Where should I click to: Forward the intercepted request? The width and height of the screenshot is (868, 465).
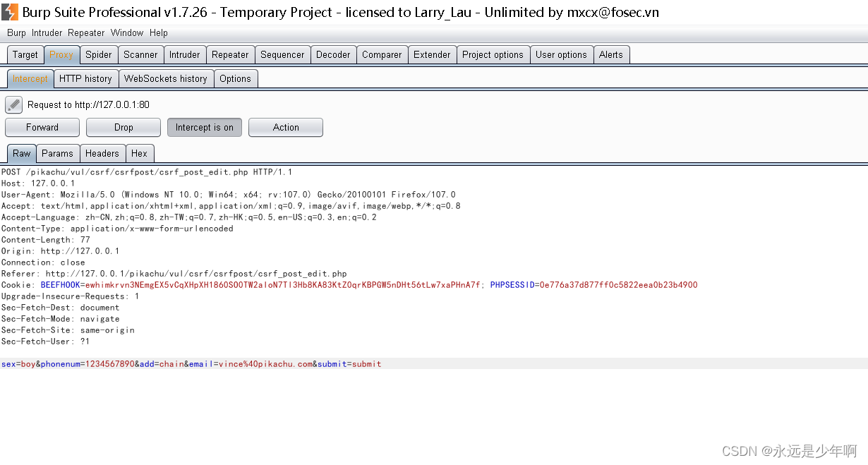(42, 128)
